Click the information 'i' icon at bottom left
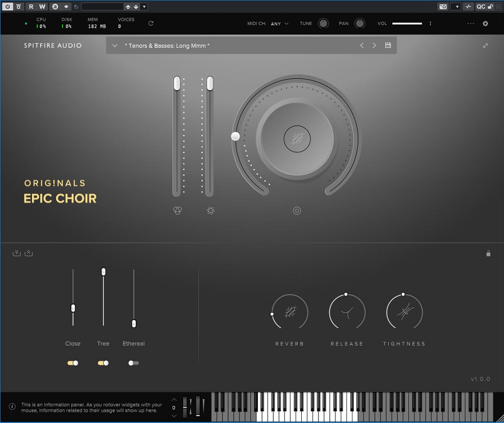The height and width of the screenshot is (423, 504). (x=12, y=407)
